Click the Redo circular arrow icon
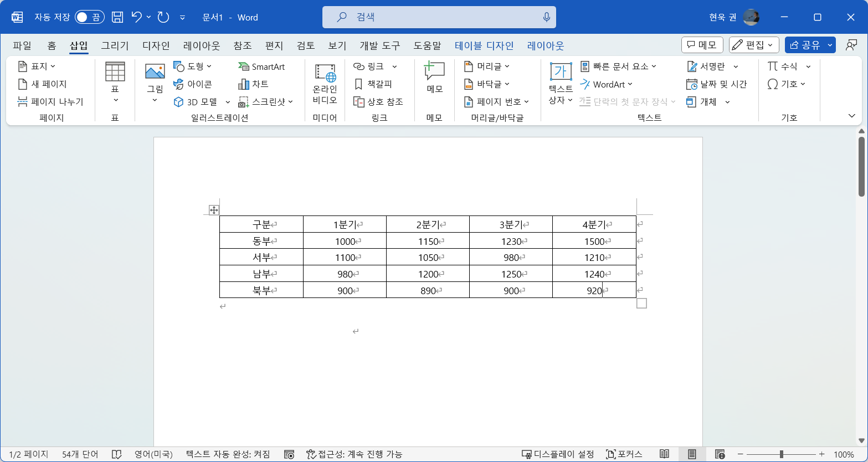868x462 pixels. (163, 17)
